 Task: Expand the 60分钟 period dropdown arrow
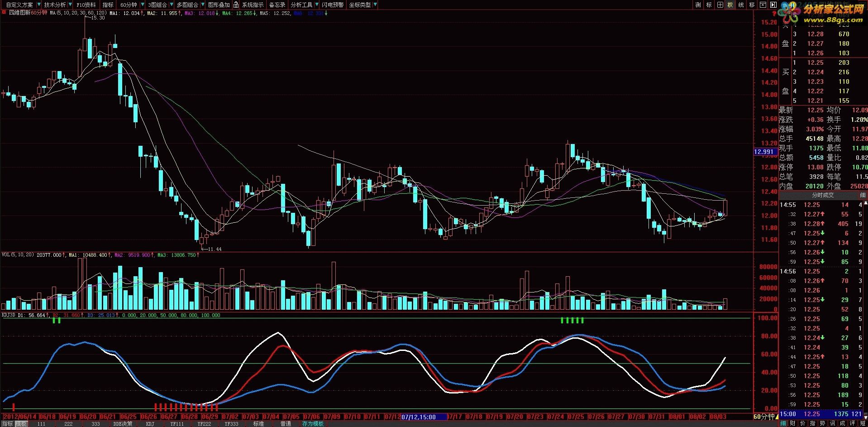tap(142, 5)
